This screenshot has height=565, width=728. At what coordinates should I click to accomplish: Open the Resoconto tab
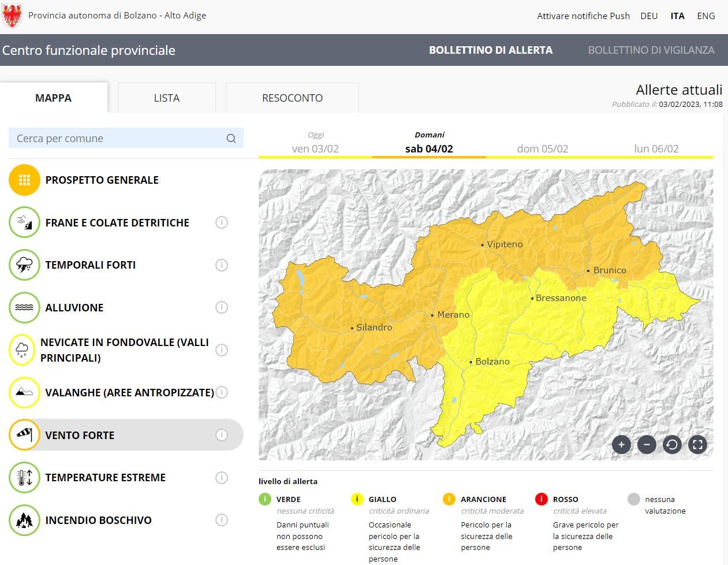pyautogui.click(x=292, y=98)
